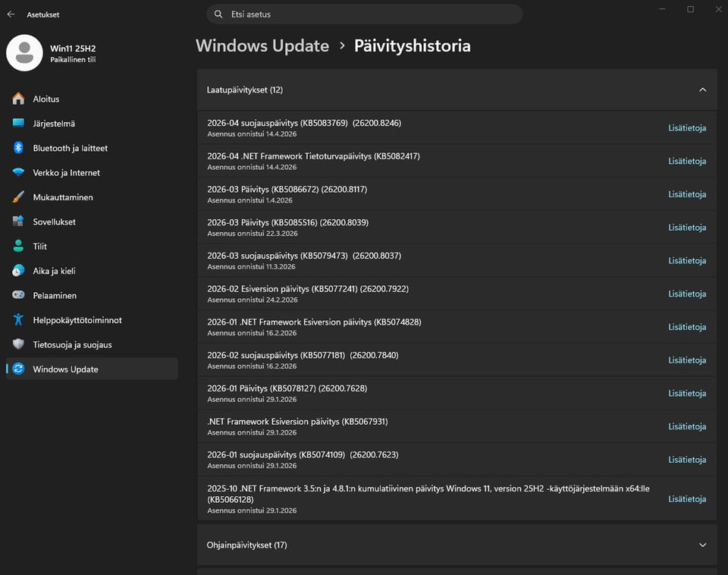The width and height of the screenshot is (728, 575).
Task: Collapse the Laatupäivitykset (12) section
Action: click(702, 90)
